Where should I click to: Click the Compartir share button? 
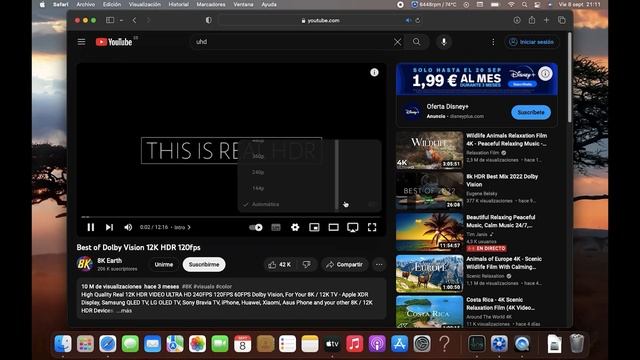pyautogui.click(x=344, y=264)
